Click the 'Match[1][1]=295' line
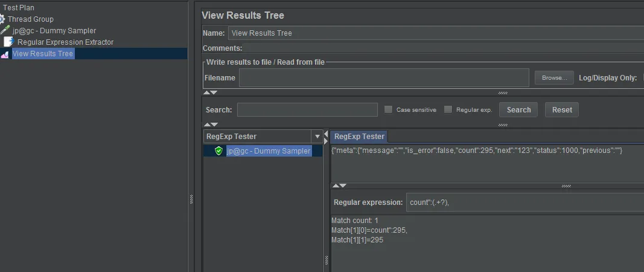The height and width of the screenshot is (272, 644). pyautogui.click(x=357, y=240)
